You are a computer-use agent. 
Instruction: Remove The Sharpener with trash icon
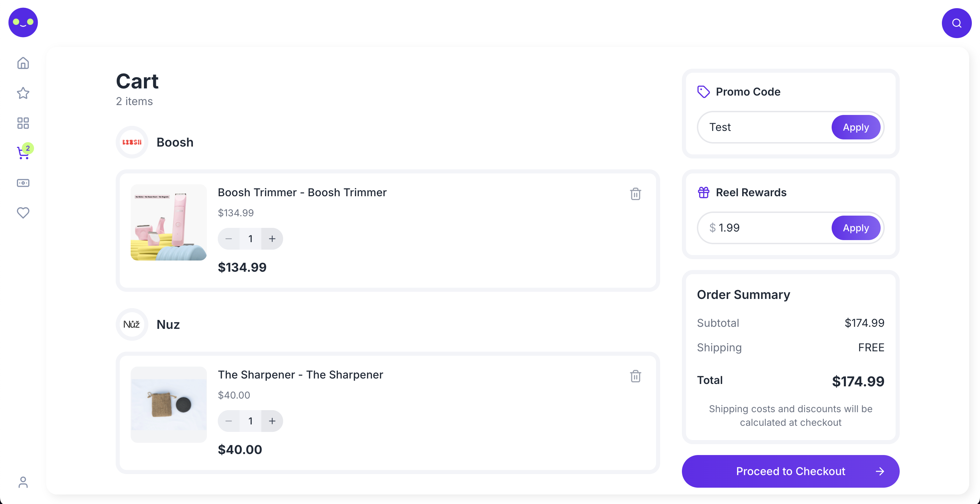635,376
